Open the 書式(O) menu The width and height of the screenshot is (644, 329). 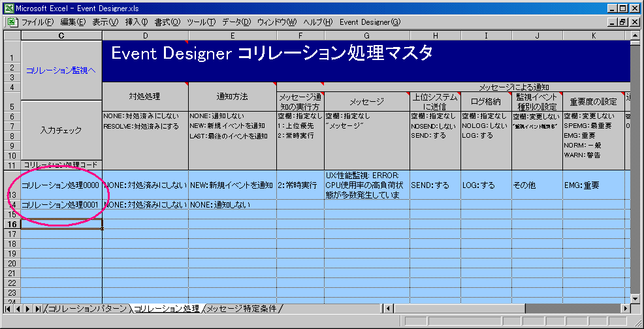(x=168, y=22)
